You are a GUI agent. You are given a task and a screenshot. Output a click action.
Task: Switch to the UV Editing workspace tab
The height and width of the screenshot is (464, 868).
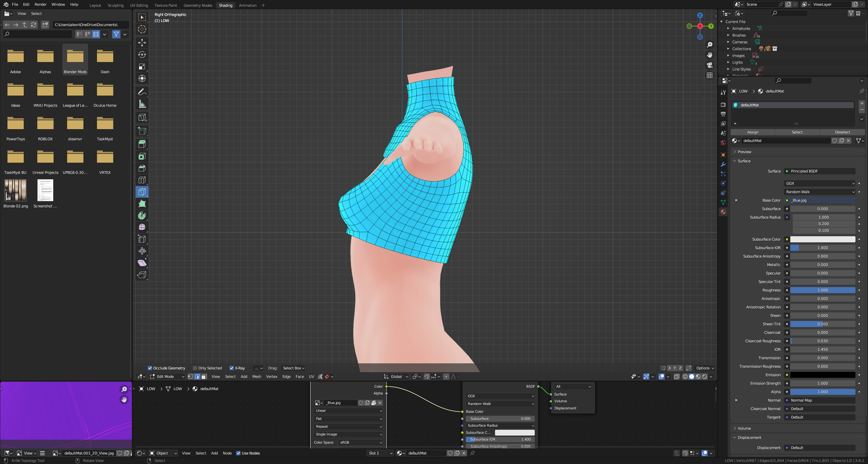coord(139,5)
